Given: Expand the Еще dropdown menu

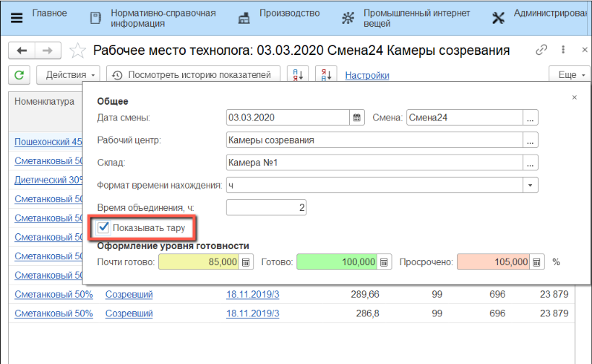Looking at the screenshot, I should (x=567, y=75).
